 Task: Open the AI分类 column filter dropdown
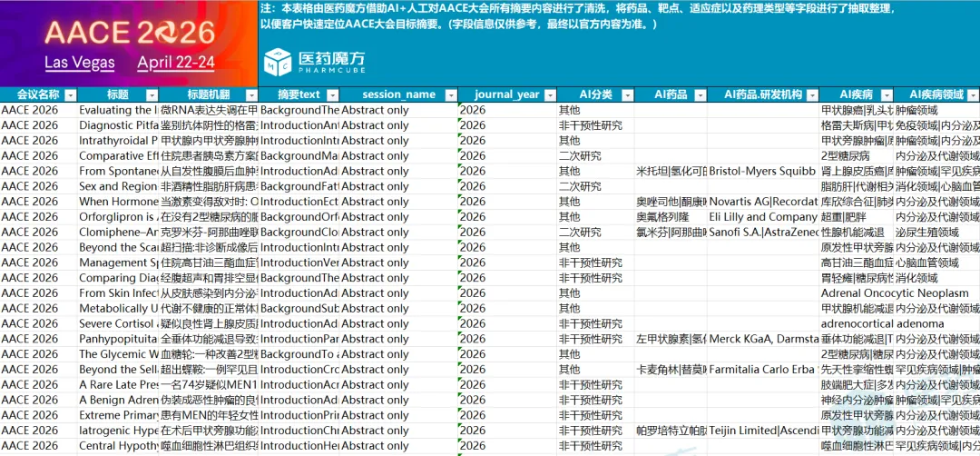pos(627,94)
